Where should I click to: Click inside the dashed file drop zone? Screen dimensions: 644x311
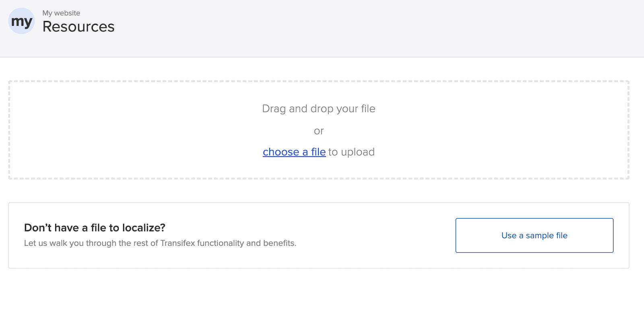(x=318, y=130)
